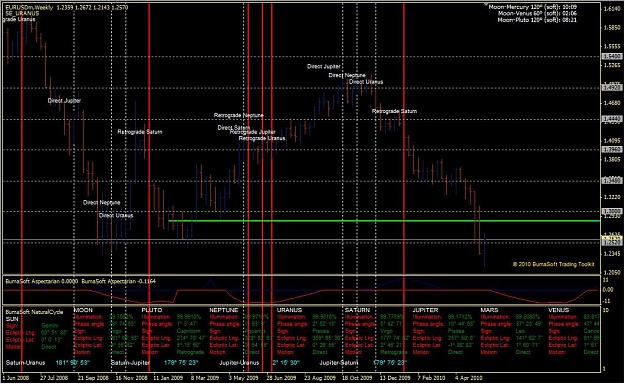Click the MARS column heading
The width and height of the screenshot is (625, 384).
489,310
